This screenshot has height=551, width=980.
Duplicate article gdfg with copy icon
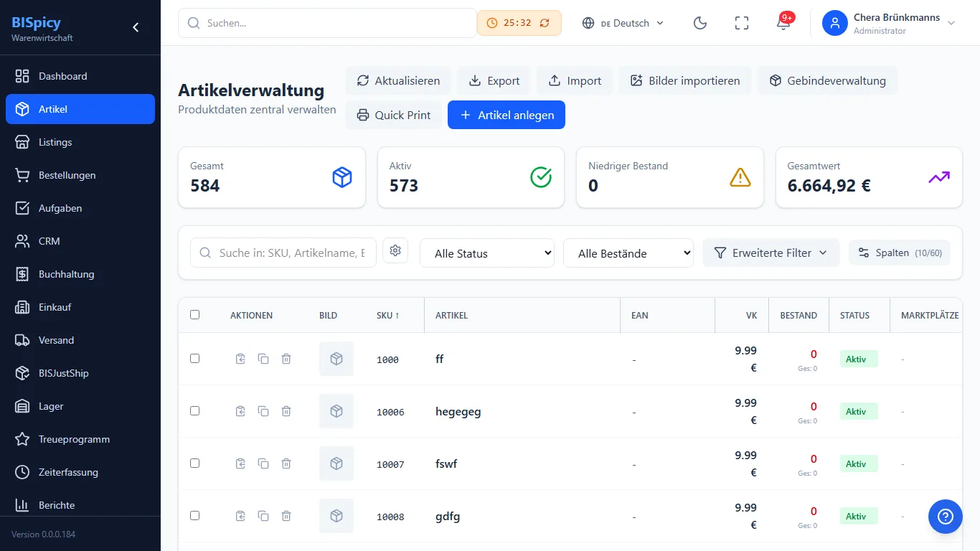pyautogui.click(x=263, y=516)
